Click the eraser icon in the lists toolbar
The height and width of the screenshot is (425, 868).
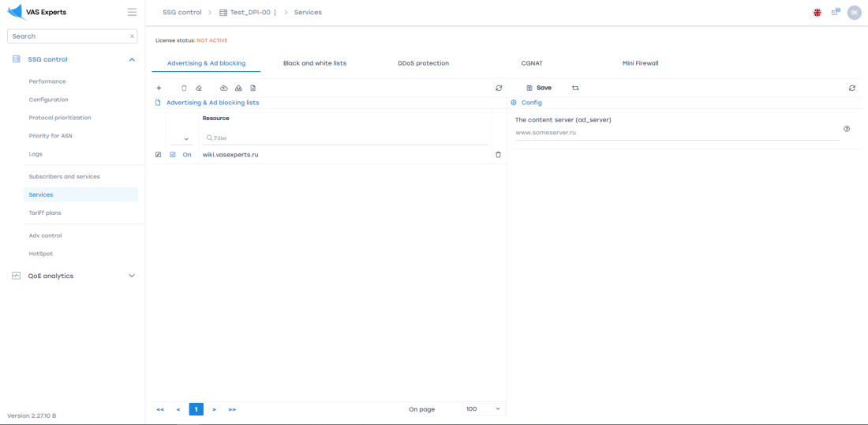[199, 88]
